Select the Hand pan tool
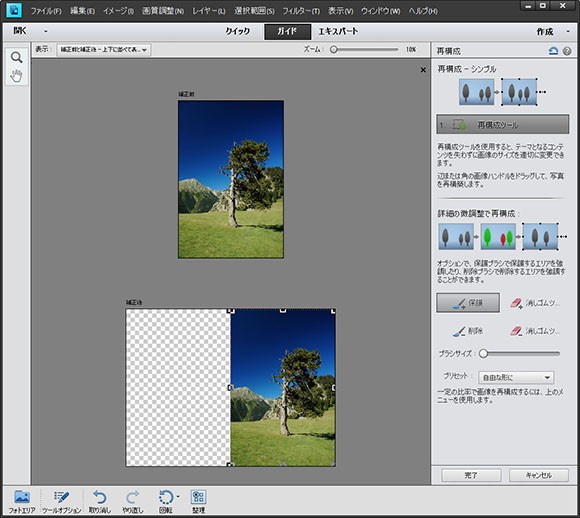580x518 pixels. [x=16, y=76]
